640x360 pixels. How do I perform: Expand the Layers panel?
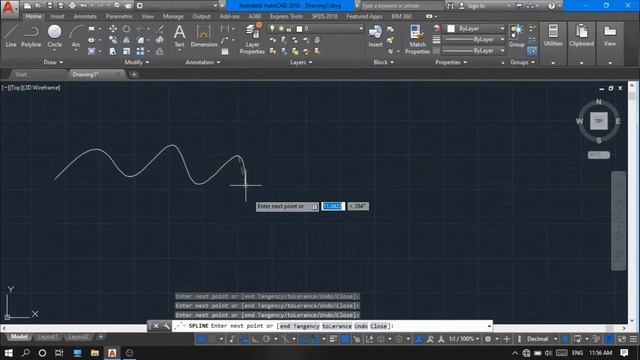(301, 62)
